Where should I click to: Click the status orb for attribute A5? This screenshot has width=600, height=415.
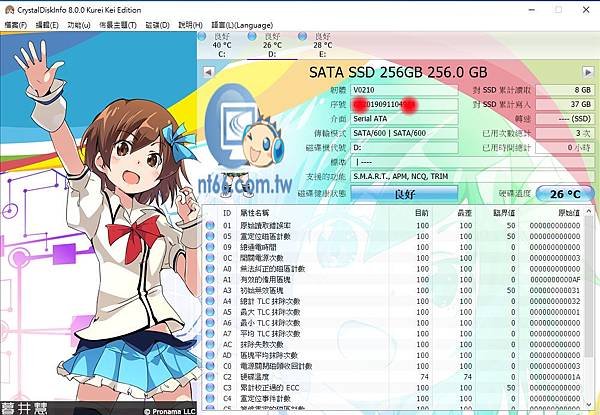tap(210, 312)
